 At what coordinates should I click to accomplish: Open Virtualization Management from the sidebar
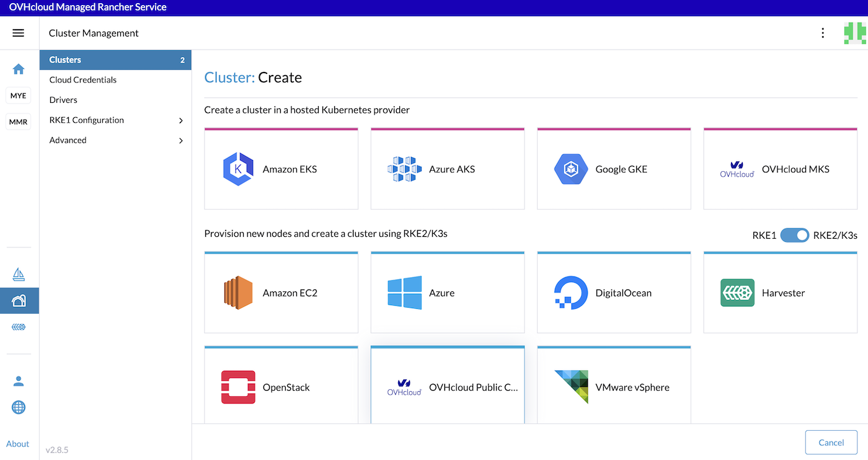[19, 327]
